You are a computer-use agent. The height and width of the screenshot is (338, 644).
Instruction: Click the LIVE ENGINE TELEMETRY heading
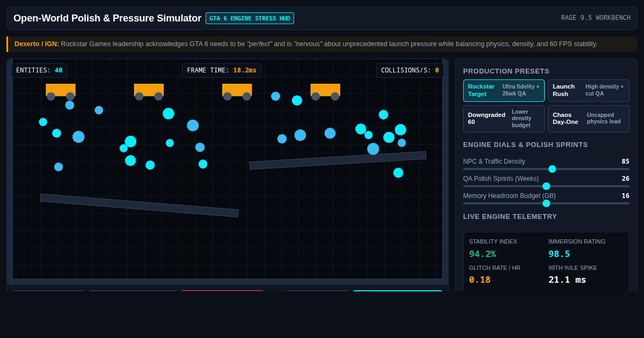tap(510, 217)
